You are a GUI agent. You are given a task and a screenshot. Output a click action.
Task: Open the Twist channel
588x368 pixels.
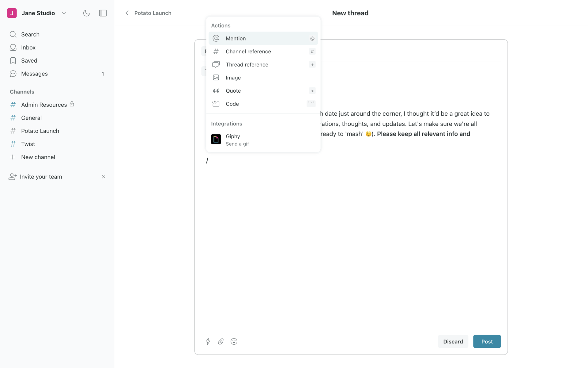pyautogui.click(x=57, y=144)
